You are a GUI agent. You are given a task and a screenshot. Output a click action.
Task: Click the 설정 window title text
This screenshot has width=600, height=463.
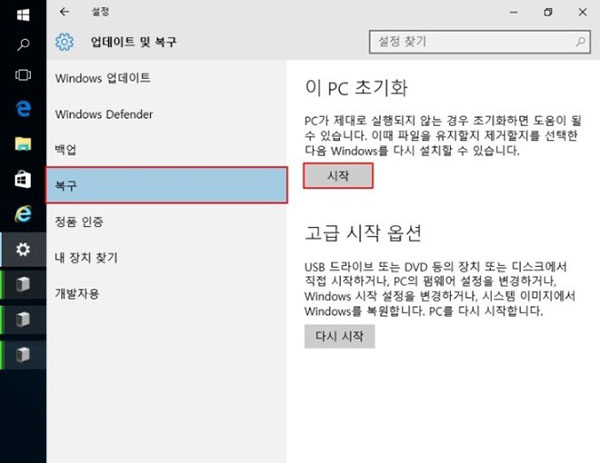[x=100, y=12]
